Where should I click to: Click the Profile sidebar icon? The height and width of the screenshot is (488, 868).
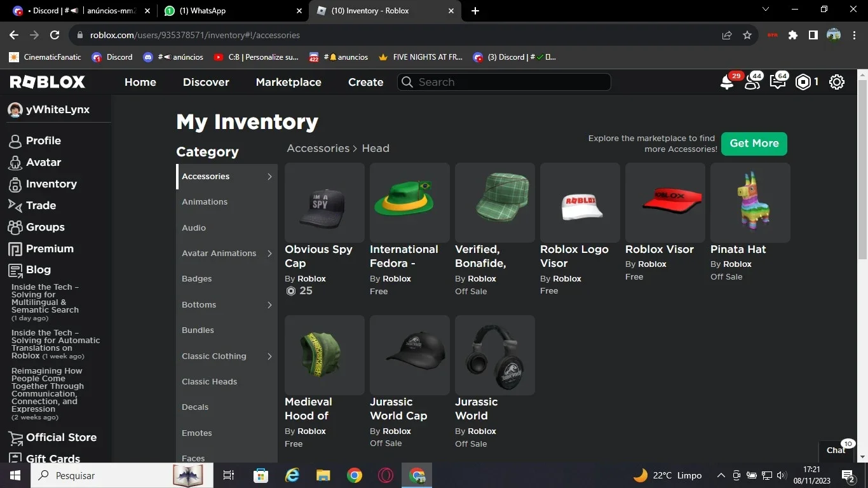pyautogui.click(x=15, y=141)
